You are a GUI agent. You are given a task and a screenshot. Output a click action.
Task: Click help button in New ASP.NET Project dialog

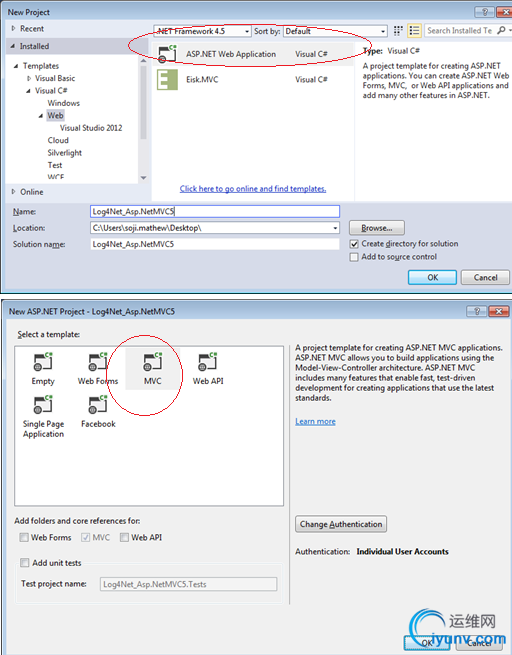click(477, 311)
